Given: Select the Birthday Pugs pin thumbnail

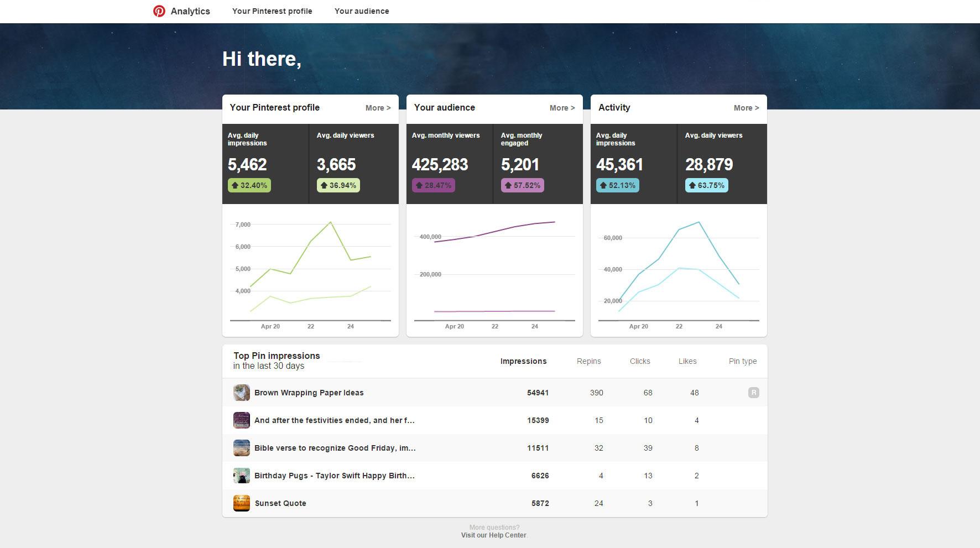Looking at the screenshot, I should (241, 476).
